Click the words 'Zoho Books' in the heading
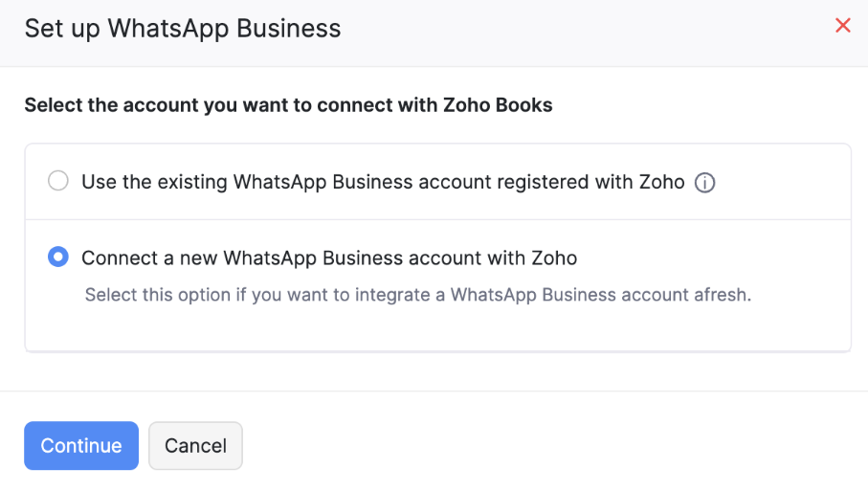This screenshot has height=492, width=868. pos(498,105)
